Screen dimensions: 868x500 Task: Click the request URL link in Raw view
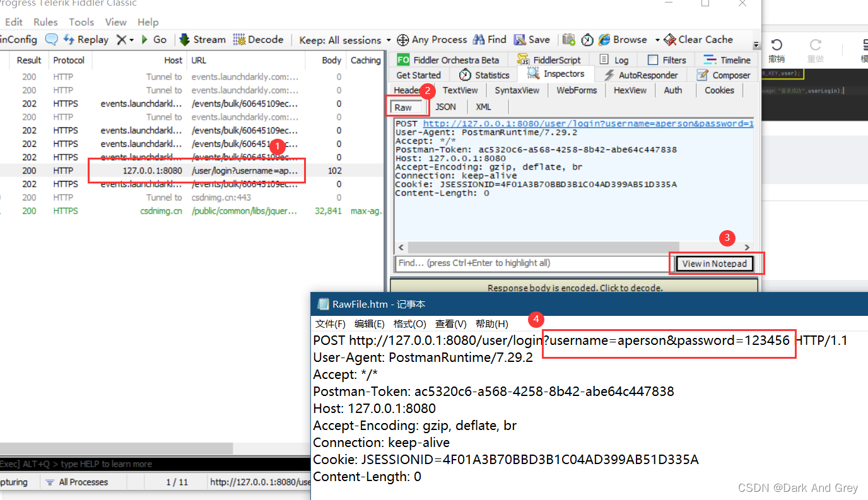click(x=588, y=124)
